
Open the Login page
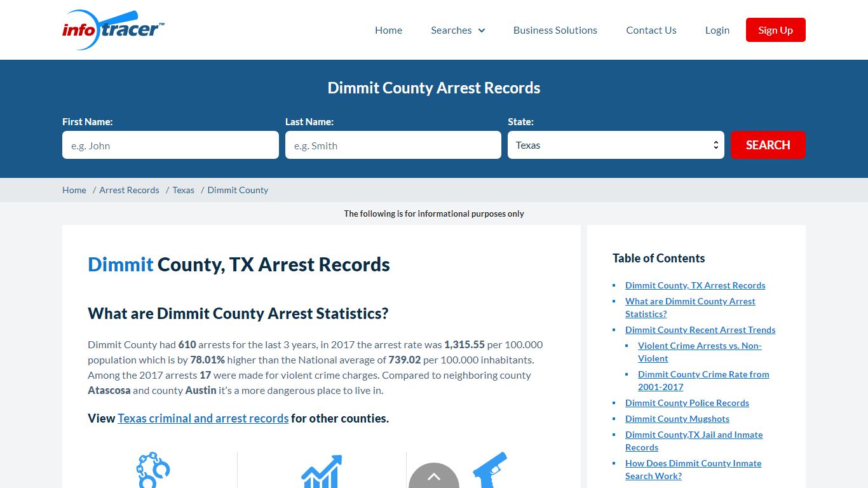(x=717, y=30)
